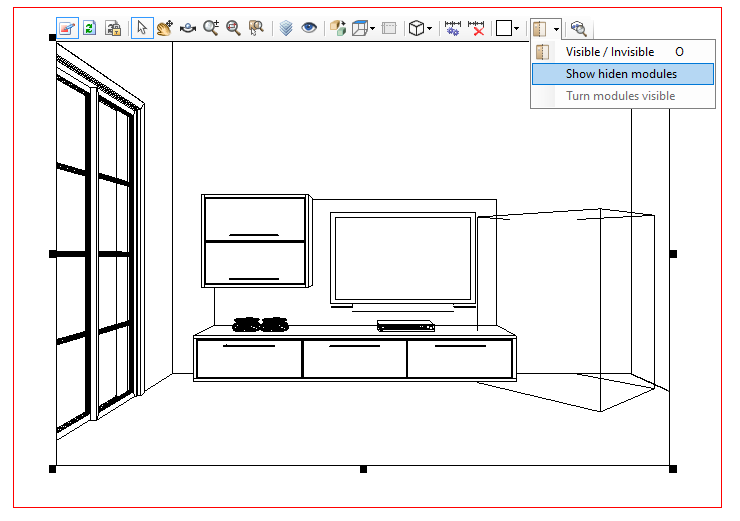Click the module visibility cabinet icon

pos(540,29)
